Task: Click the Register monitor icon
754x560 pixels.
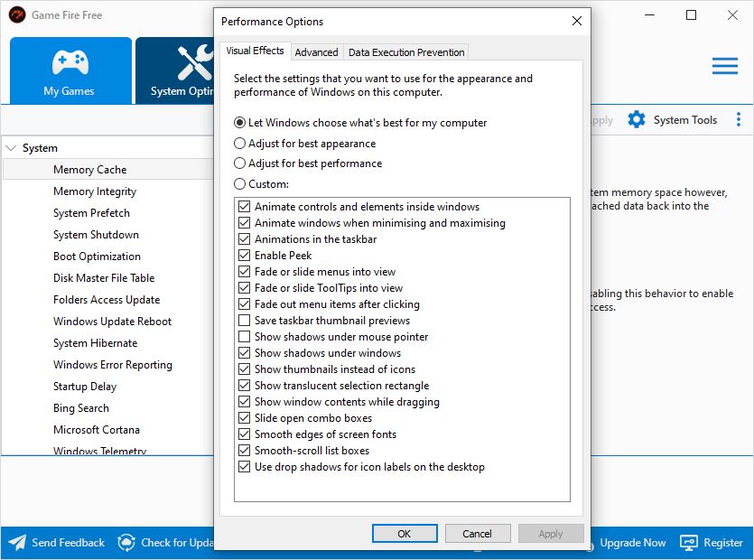Action: pos(689,543)
